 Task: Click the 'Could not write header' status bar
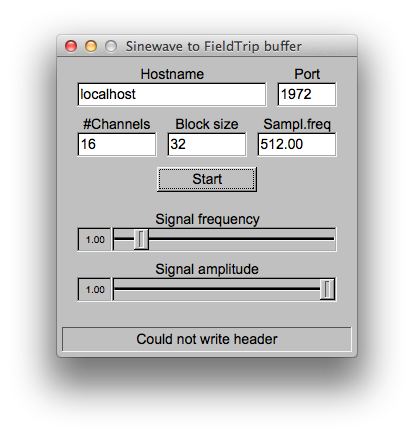[x=207, y=339]
